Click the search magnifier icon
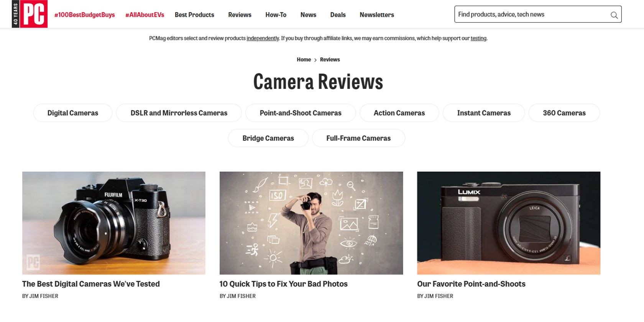The height and width of the screenshot is (322, 644). click(614, 15)
